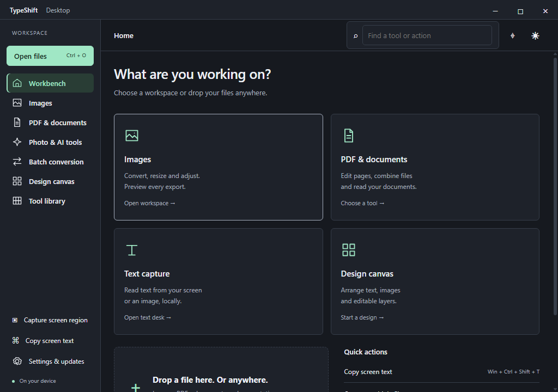
Task: Click the Design canvas card heading
Action: 367,273
